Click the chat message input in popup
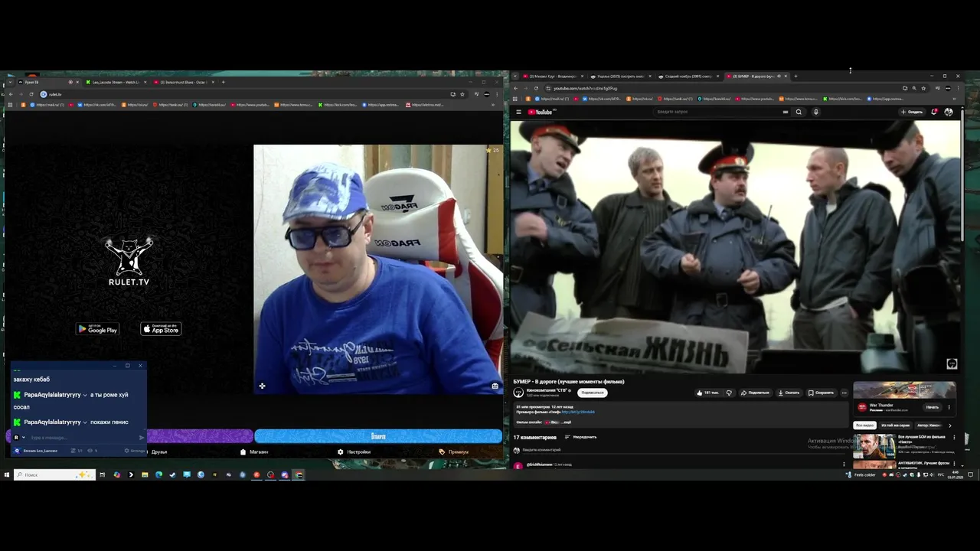Viewport: 980px width, 551px height. click(83, 438)
